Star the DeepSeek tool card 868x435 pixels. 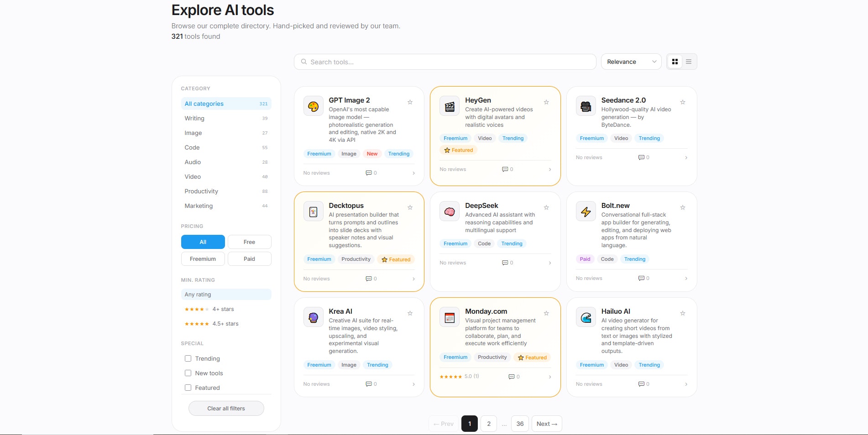(546, 207)
